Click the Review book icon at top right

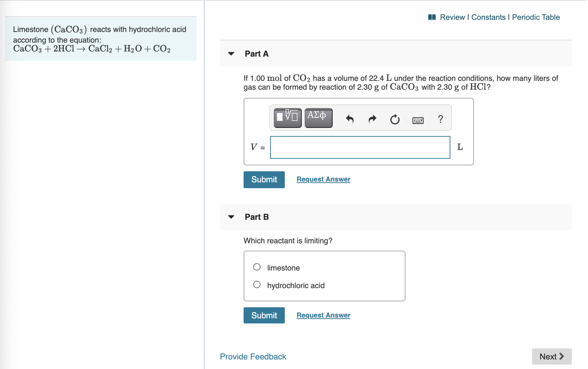432,17
